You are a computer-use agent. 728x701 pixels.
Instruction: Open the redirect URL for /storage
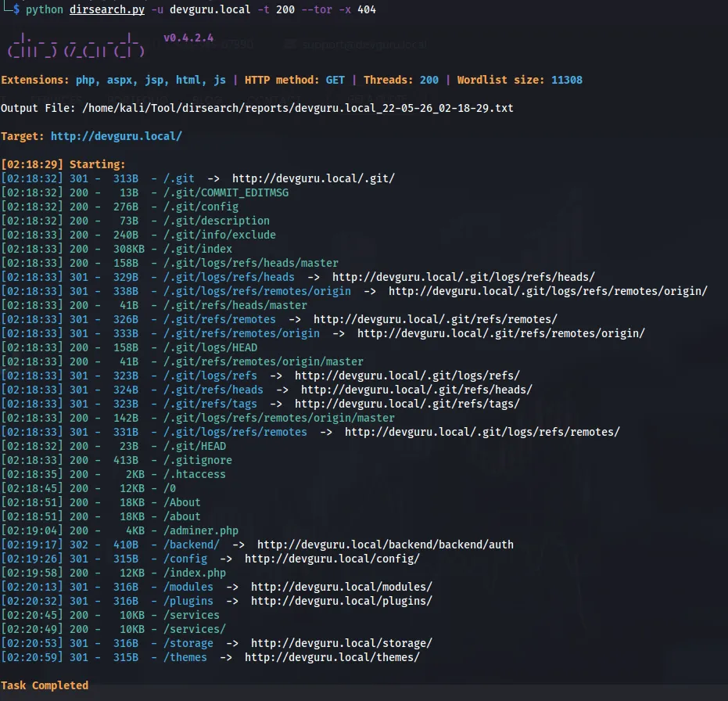(341, 643)
